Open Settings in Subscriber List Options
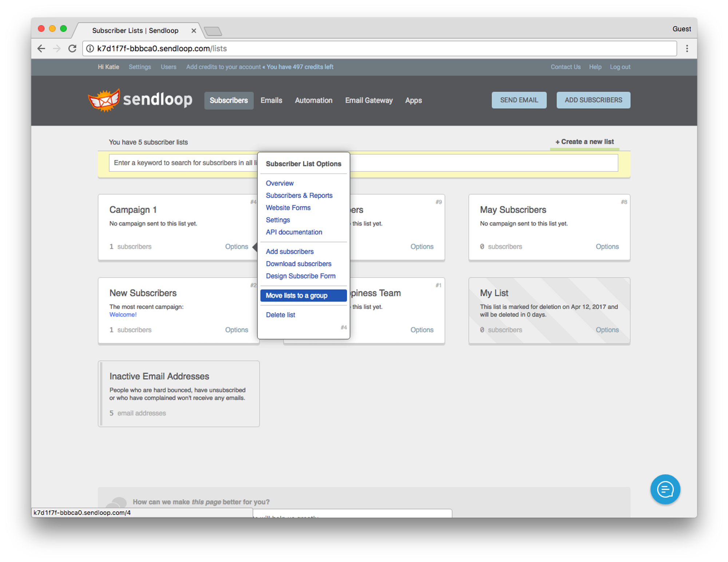The image size is (728, 562). tap(278, 220)
